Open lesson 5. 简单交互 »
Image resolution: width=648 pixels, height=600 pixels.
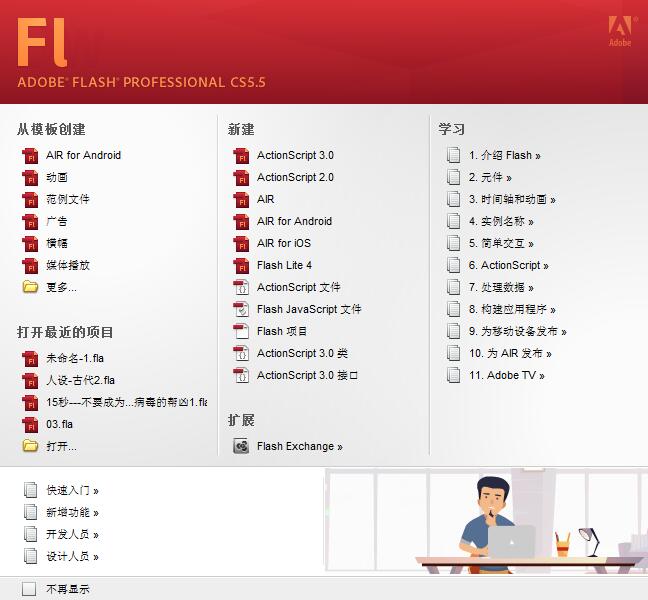[501, 243]
